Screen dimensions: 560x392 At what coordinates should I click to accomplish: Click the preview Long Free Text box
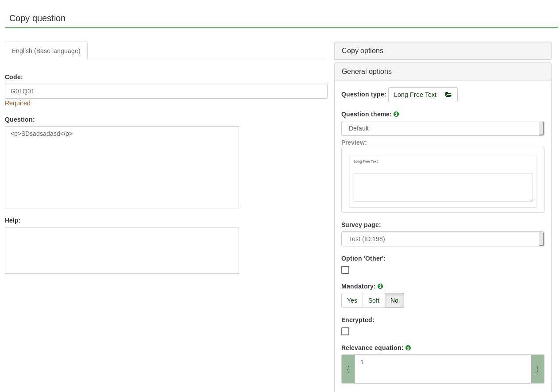(443, 187)
